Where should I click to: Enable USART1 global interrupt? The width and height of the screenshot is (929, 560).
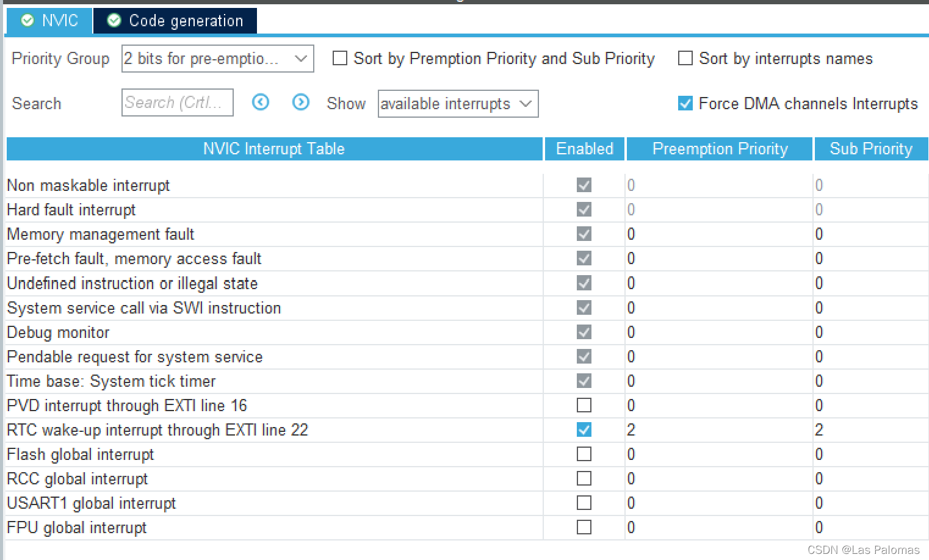click(584, 503)
